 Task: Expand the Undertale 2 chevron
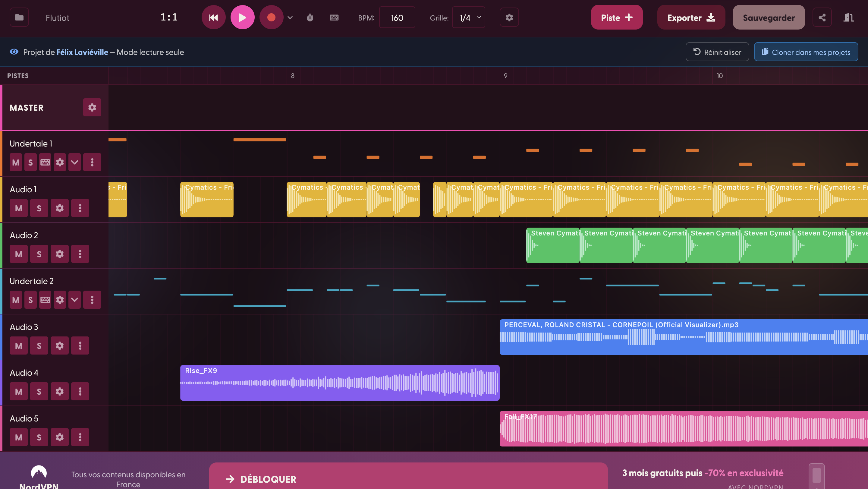[74, 300]
